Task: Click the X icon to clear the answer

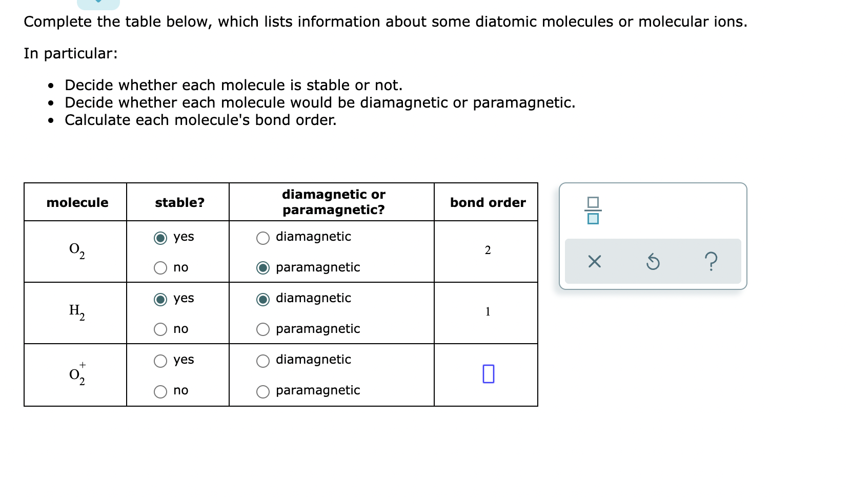Action: coord(594,262)
